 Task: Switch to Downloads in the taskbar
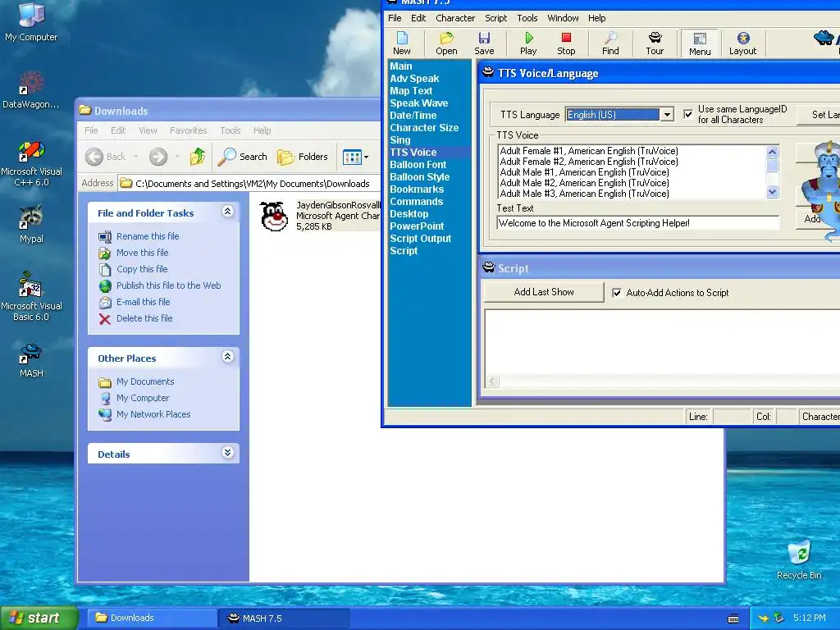(x=152, y=618)
